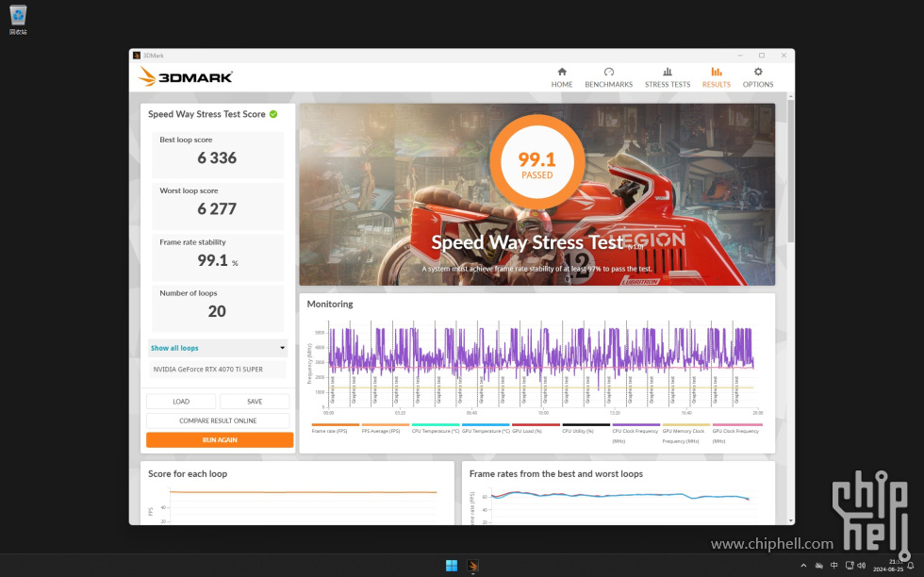Click the NVIDIA GeForce RTX 4070 Ti SUPER text
The width and height of the screenshot is (924, 577).
(x=208, y=370)
